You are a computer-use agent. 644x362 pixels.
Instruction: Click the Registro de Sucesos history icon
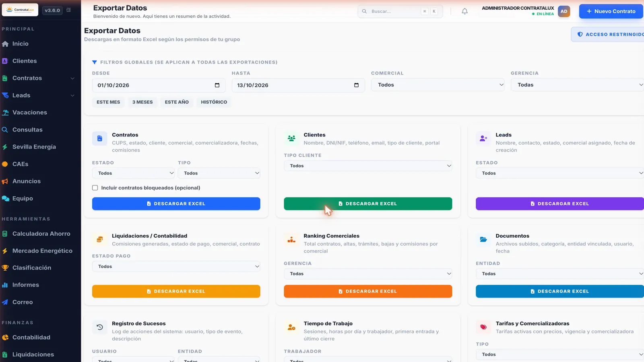click(x=100, y=327)
